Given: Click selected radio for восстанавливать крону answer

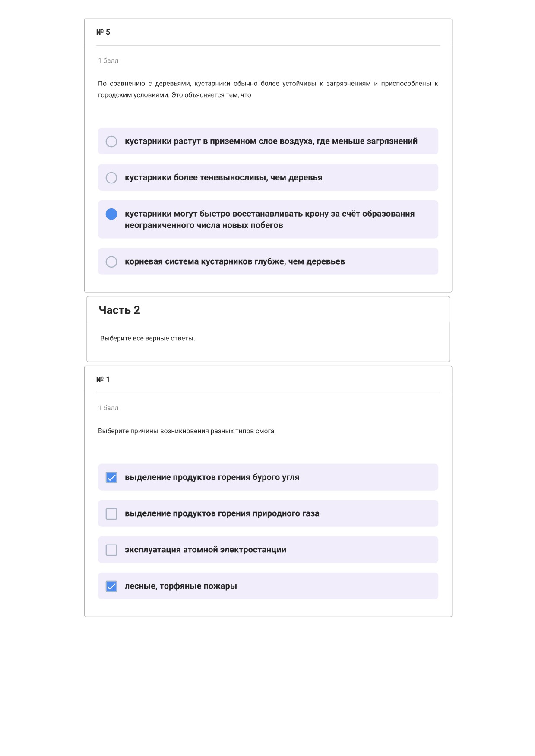Looking at the screenshot, I should (111, 214).
